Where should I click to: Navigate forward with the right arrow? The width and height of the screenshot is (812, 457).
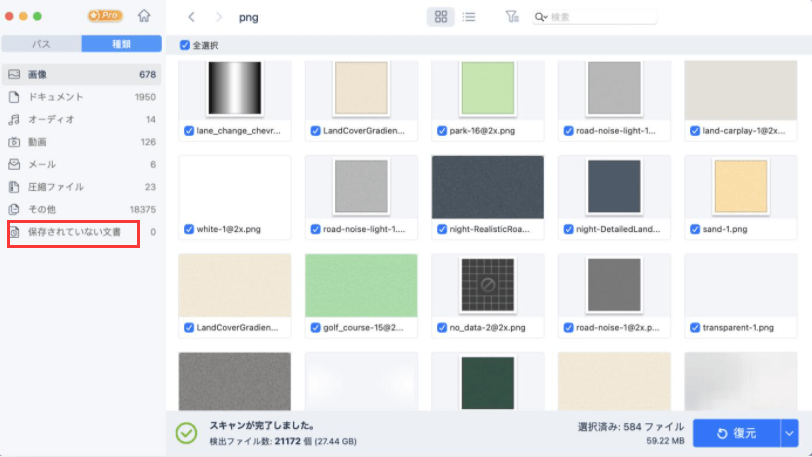[x=219, y=17]
